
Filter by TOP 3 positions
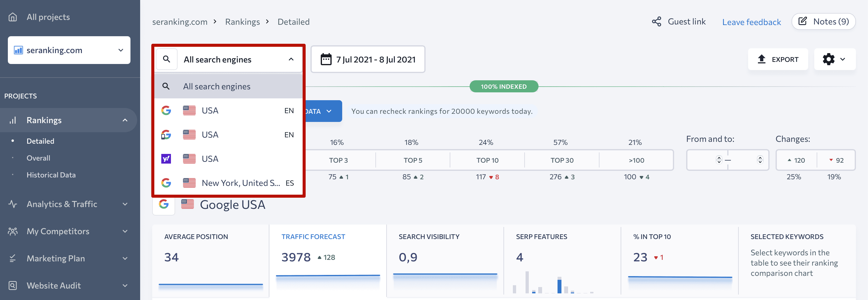(x=338, y=160)
